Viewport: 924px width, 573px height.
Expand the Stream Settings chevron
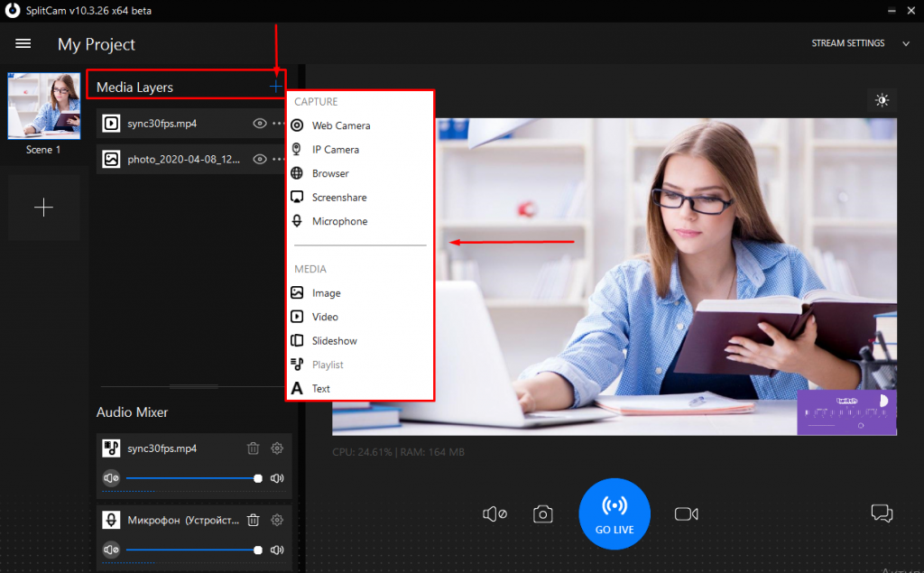pyautogui.click(x=906, y=43)
